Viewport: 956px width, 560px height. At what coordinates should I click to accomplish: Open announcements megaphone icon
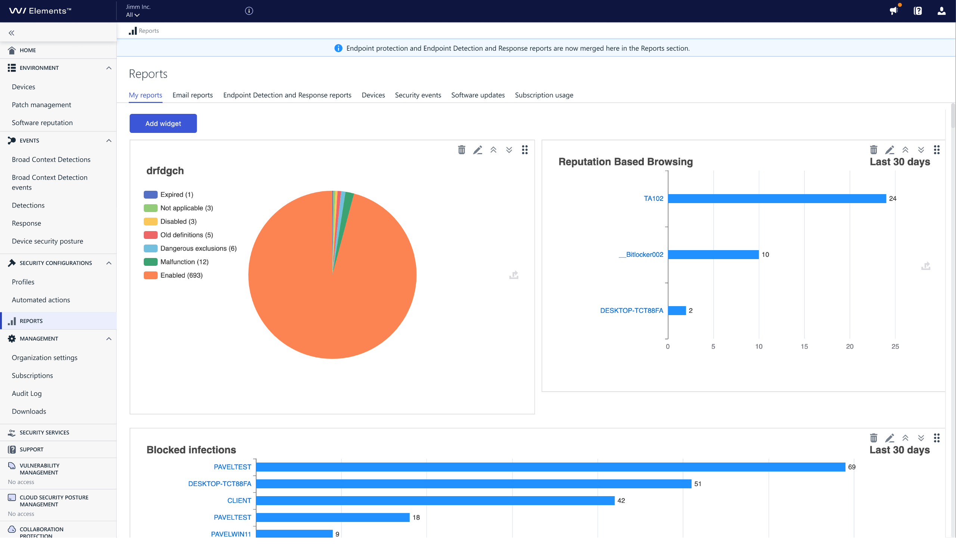(894, 10)
